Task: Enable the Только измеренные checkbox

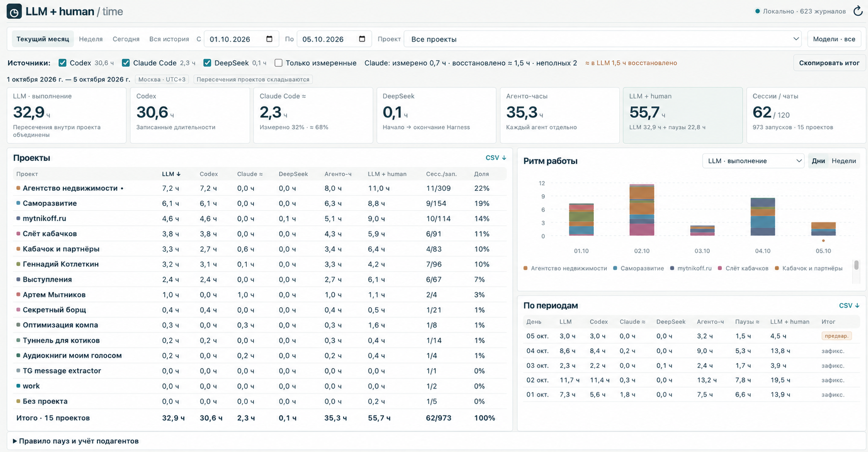Action: coord(279,63)
